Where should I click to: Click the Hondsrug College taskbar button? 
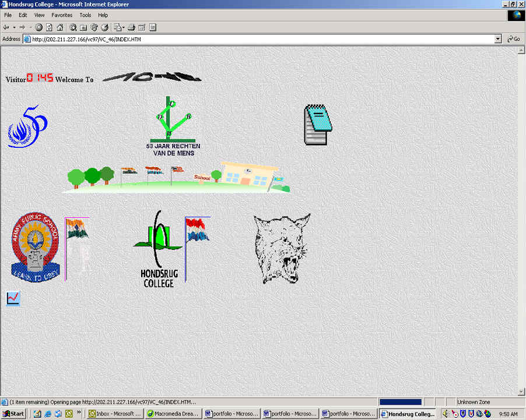pyautogui.click(x=408, y=414)
